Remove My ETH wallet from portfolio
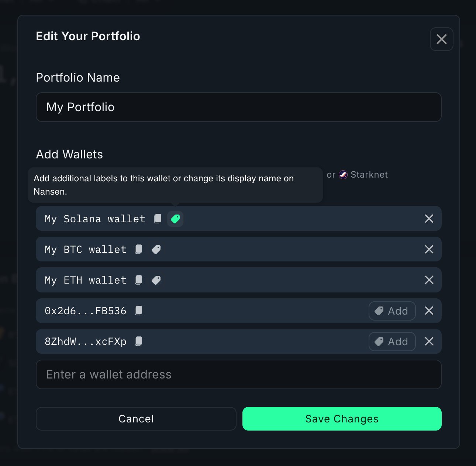The height and width of the screenshot is (466, 476). click(429, 280)
